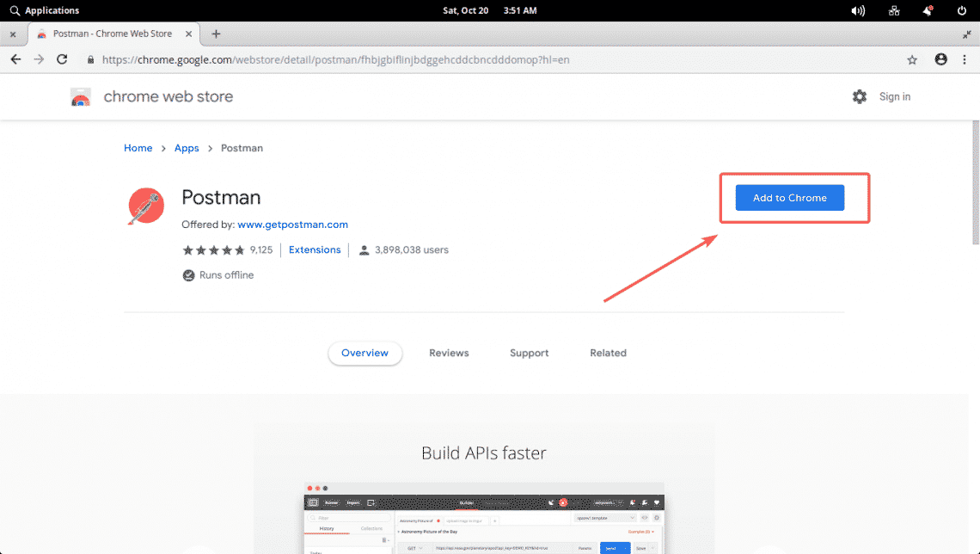Restore the window with the unmaximize icon

(967, 35)
